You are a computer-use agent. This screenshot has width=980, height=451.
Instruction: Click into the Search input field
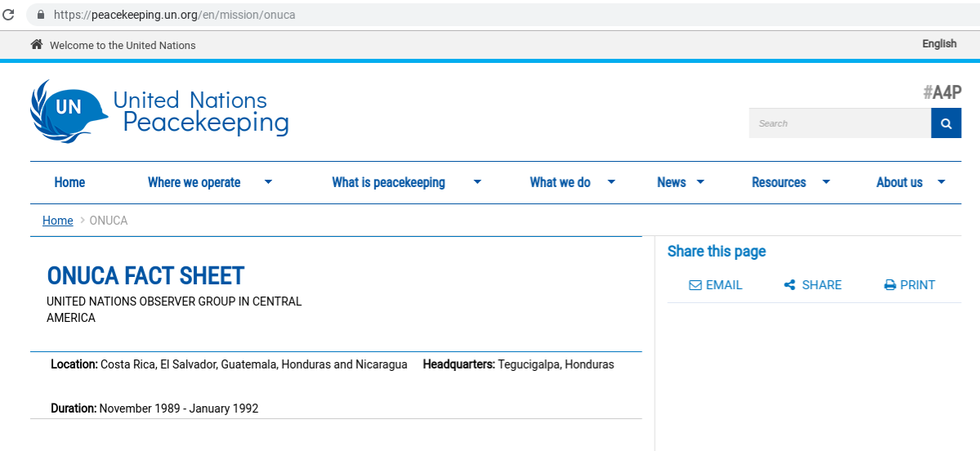(x=840, y=123)
